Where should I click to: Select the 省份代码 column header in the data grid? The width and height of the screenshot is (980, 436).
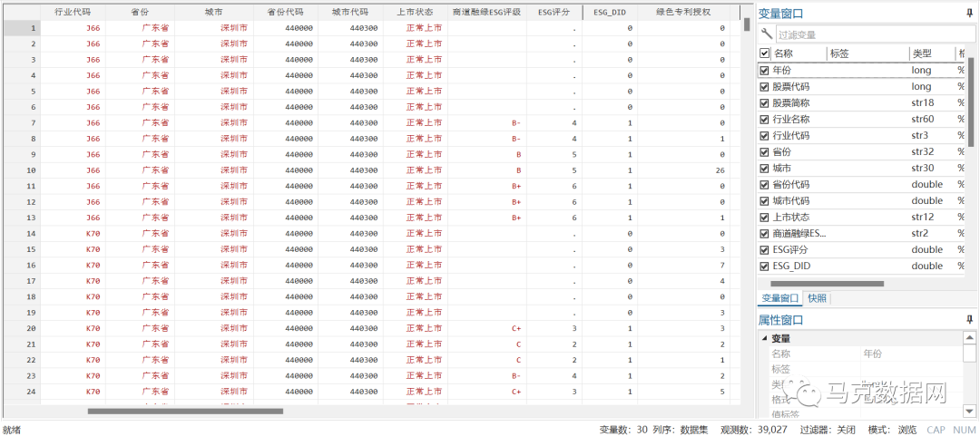pyautogui.click(x=286, y=12)
